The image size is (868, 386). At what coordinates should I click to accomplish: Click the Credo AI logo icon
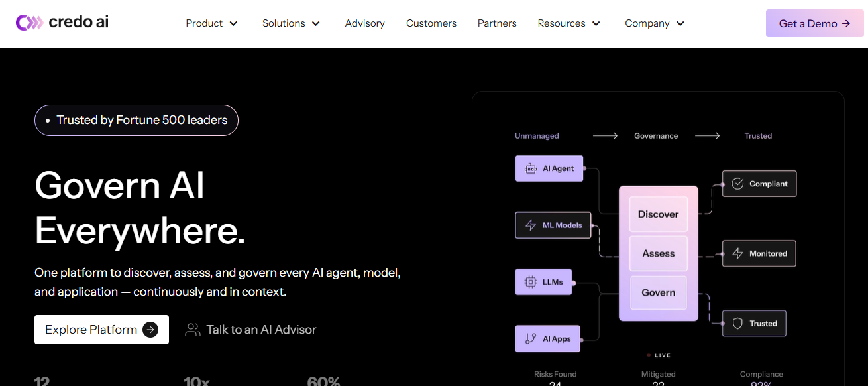(x=29, y=21)
